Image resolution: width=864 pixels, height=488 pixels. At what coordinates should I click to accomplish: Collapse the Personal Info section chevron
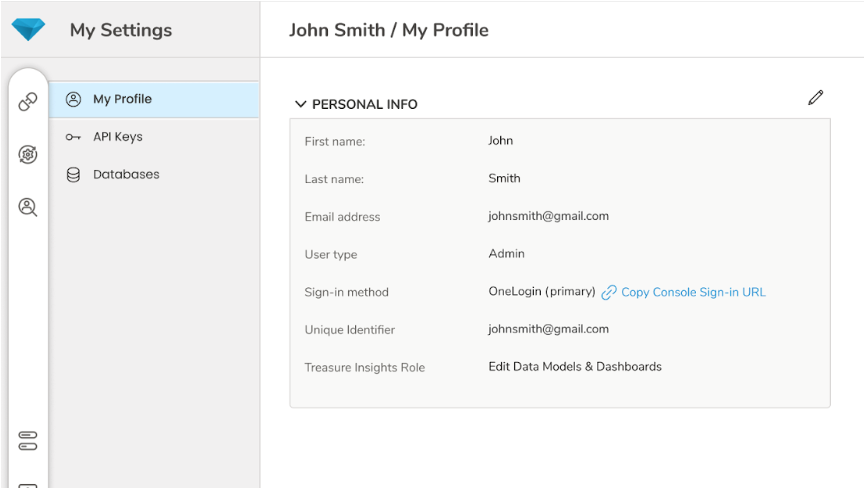point(300,104)
